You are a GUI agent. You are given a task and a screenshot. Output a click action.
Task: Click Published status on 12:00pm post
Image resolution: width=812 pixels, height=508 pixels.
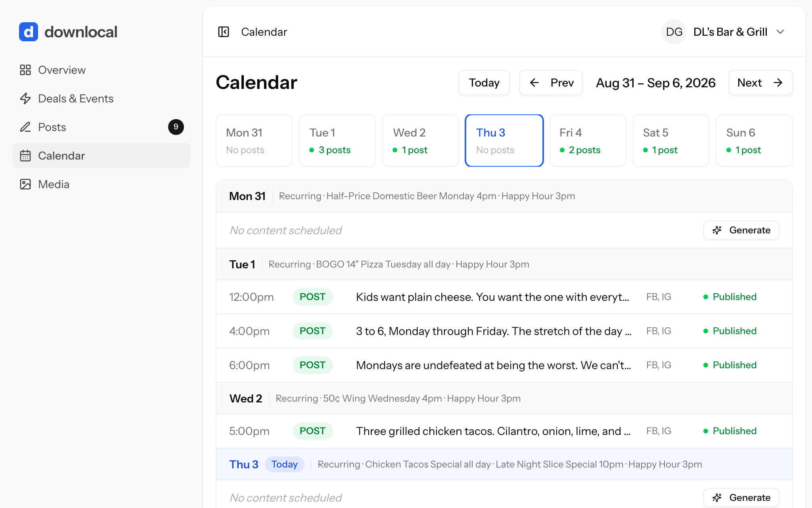click(730, 297)
